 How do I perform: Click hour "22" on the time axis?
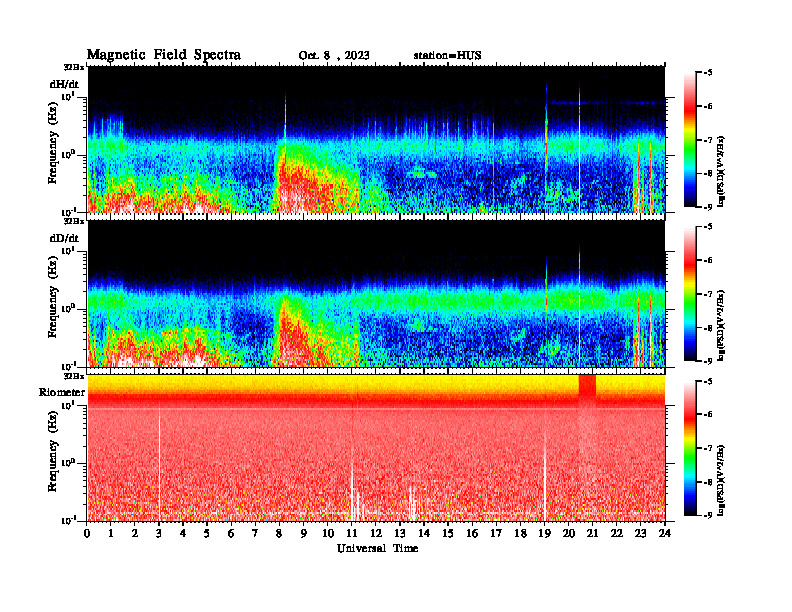click(617, 533)
